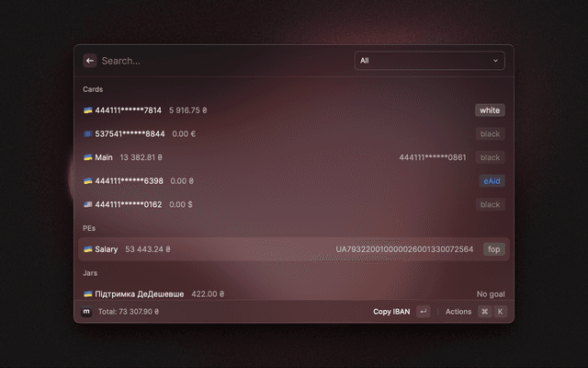
Task: Click the Enter key icon beside Copy IBAN
Action: [423, 312]
